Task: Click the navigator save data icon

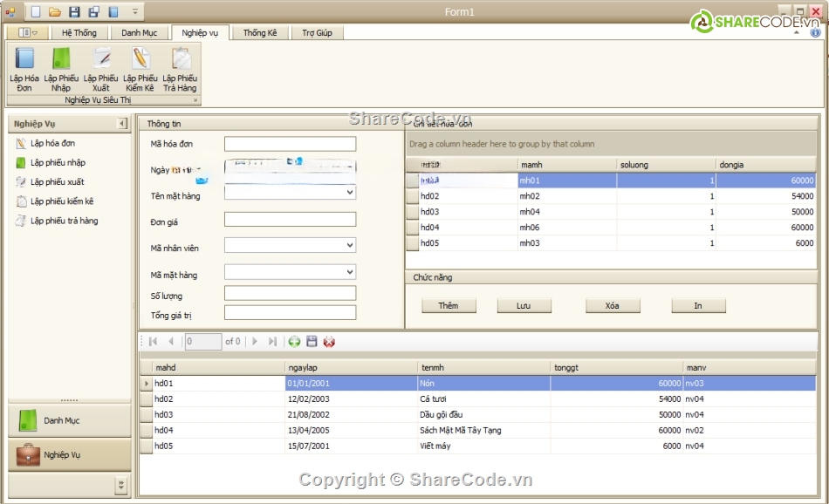Action: (312, 341)
